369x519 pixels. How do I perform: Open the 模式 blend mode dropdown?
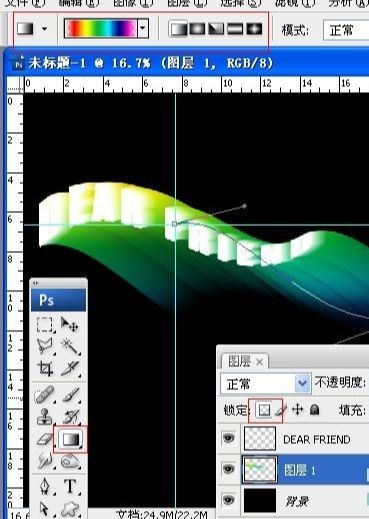[x=346, y=30]
